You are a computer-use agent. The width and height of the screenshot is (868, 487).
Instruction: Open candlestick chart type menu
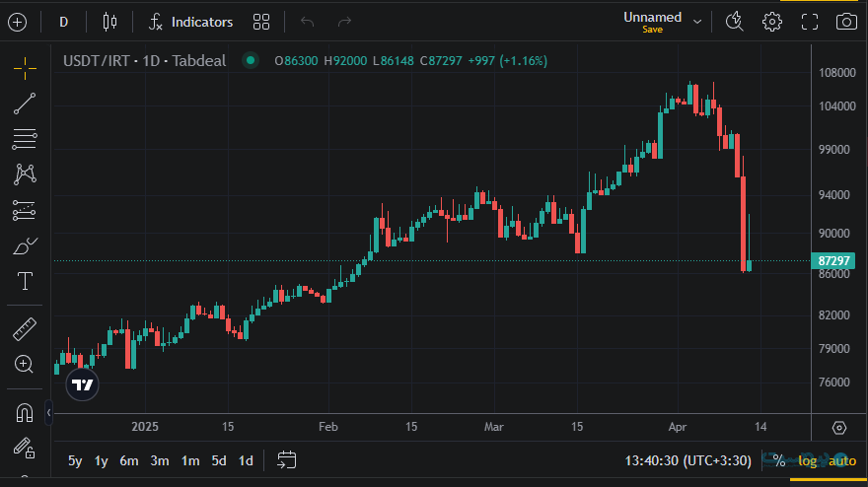108,22
